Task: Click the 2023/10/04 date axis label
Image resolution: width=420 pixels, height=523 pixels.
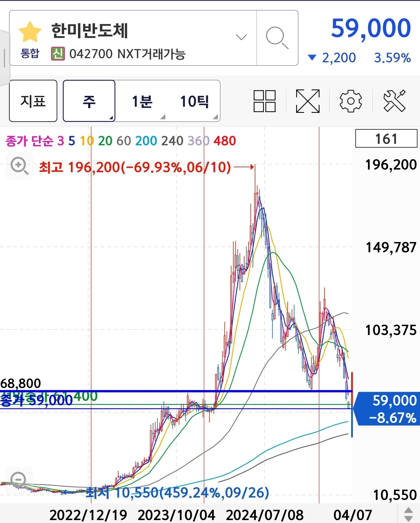Action: click(176, 515)
